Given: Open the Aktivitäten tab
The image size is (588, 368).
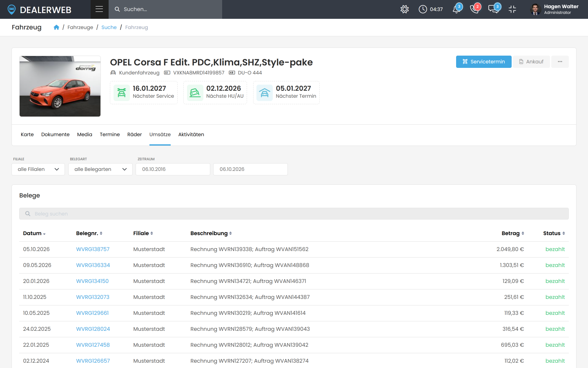Looking at the screenshot, I should [191, 135].
